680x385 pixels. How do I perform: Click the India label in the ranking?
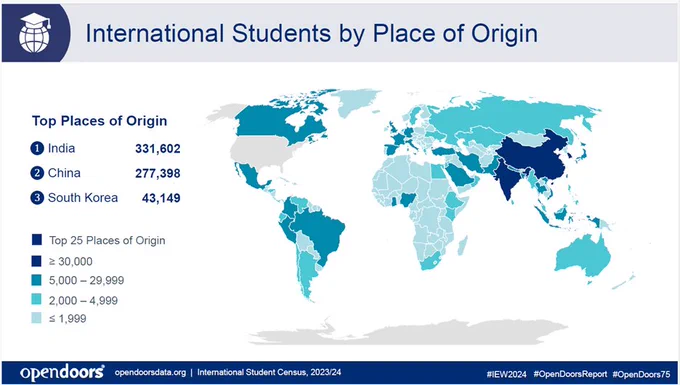point(61,148)
